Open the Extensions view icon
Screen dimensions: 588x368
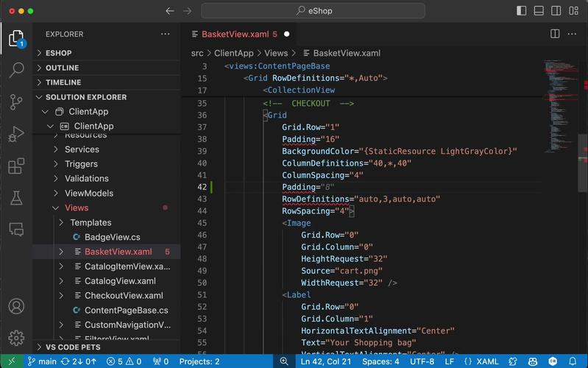tap(16, 166)
